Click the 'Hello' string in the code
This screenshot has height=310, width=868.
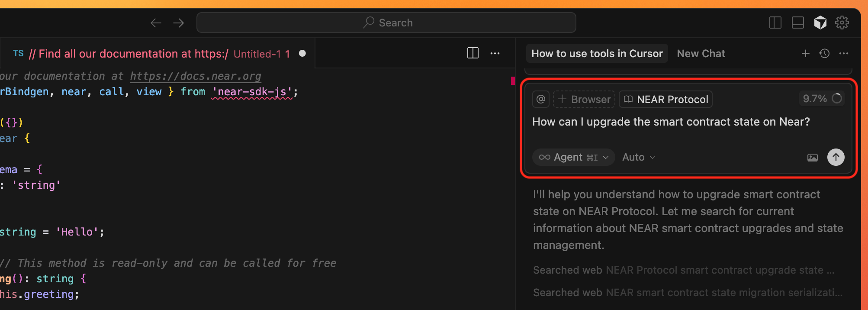coord(77,232)
